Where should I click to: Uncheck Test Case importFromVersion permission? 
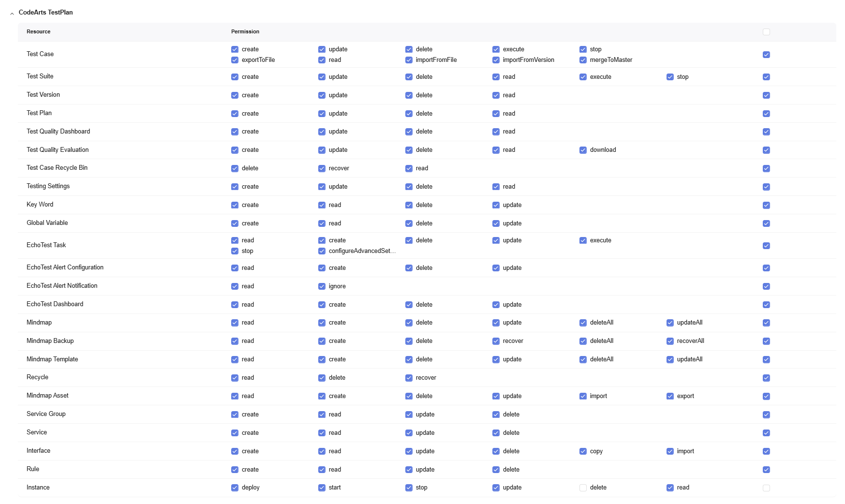tap(496, 60)
